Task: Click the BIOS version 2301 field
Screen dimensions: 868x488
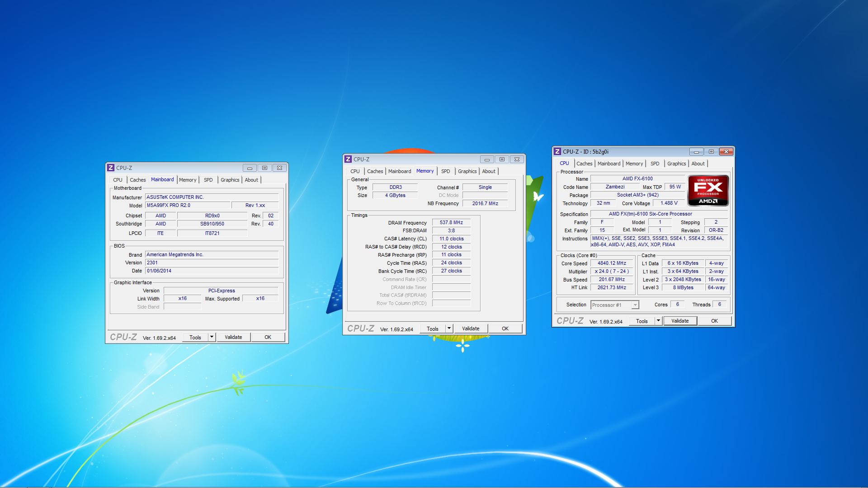Action: click(x=212, y=263)
